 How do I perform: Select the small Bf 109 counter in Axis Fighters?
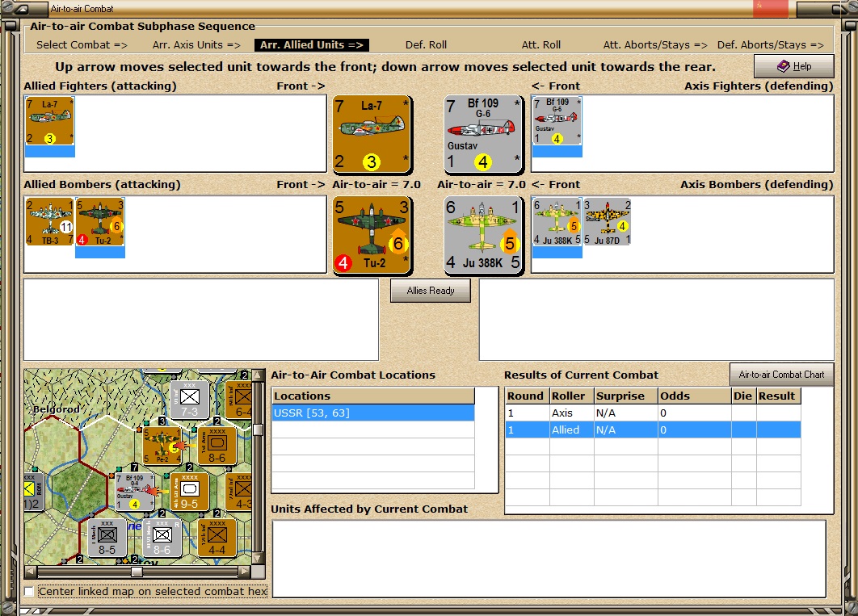(x=557, y=121)
